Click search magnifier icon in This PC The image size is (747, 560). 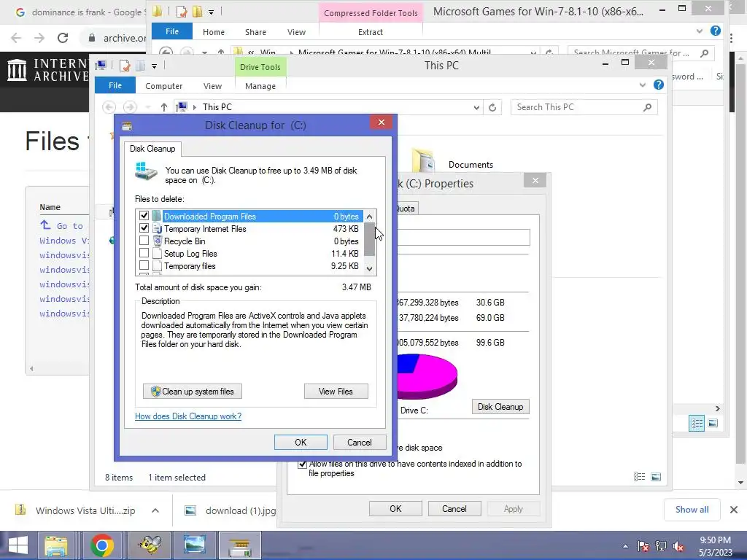coord(647,107)
